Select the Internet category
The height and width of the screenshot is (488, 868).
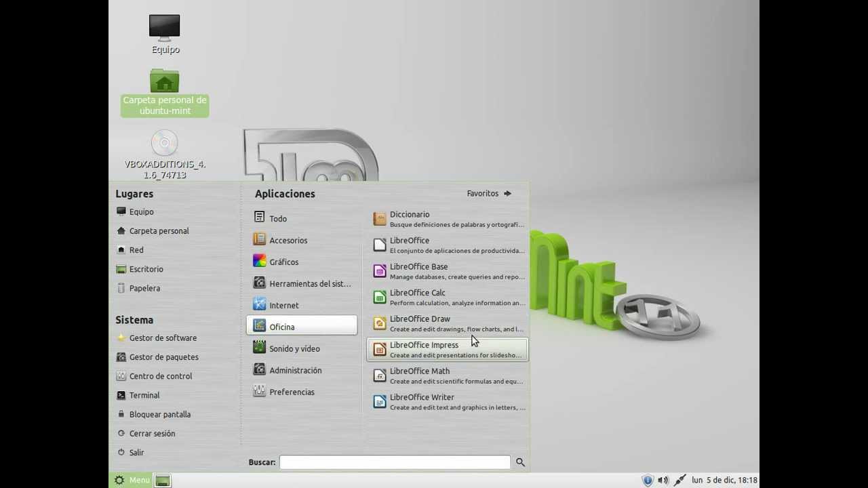pyautogui.click(x=302, y=305)
